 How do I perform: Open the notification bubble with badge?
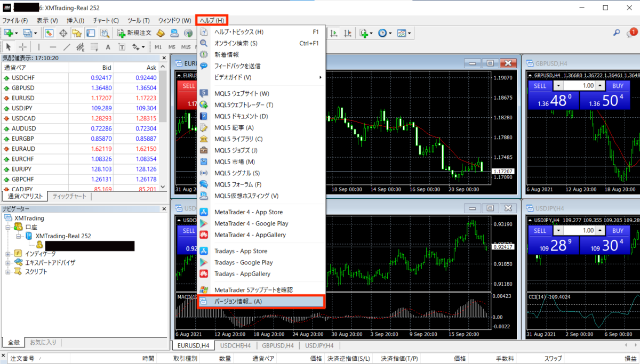[630, 33]
